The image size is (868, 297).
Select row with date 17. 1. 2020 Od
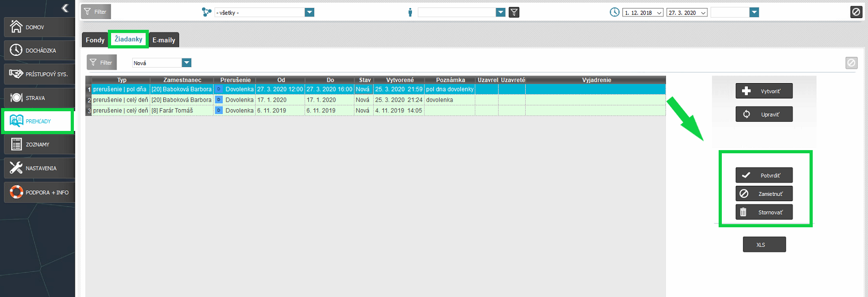(x=376, y=100)
